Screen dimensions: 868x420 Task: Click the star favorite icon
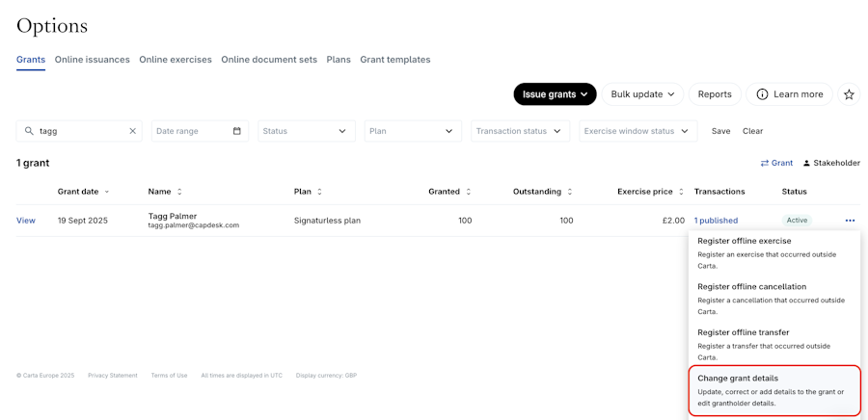(849, 94)
